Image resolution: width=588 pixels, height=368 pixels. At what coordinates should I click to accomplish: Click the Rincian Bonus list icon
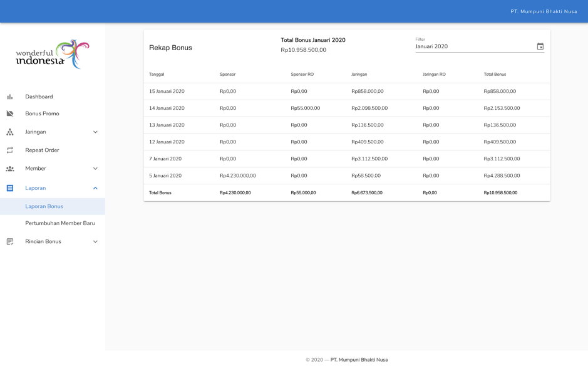click(x=10, y=241)
